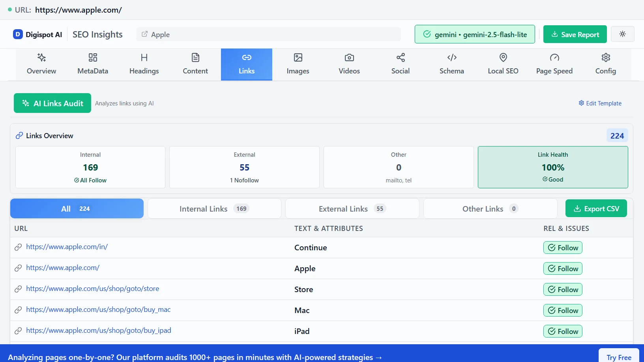Switch to the Internal Links tab
644x362 pixels.
coord(214,208)
